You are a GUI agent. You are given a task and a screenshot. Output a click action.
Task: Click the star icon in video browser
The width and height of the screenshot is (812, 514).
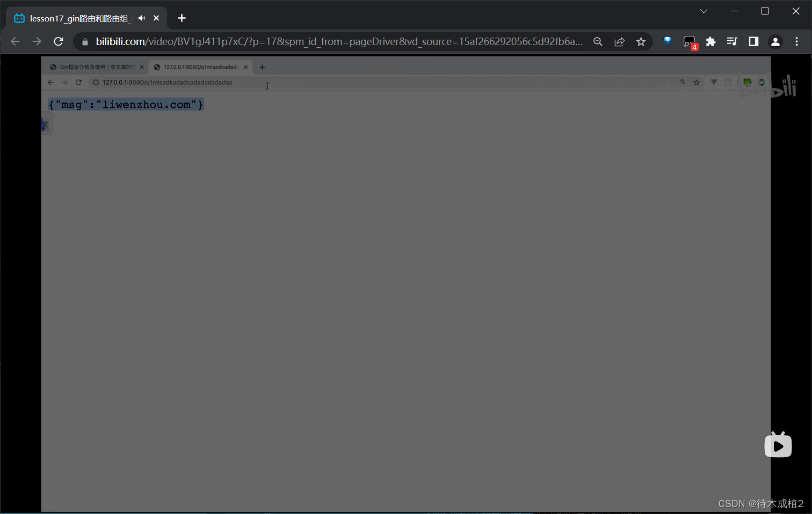697,82
